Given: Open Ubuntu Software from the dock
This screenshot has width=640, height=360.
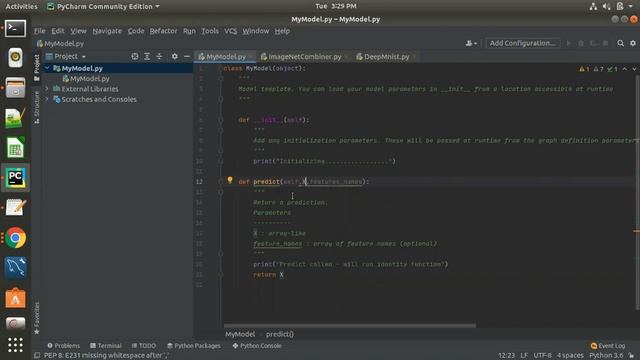Looking at the screenshot, I should (x=15, y=298).
